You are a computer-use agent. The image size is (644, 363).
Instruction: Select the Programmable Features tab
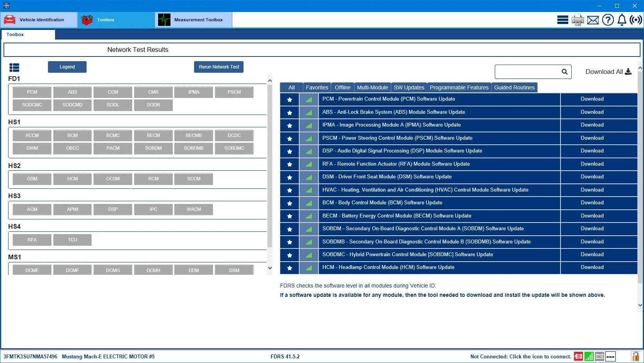[459, 87]
